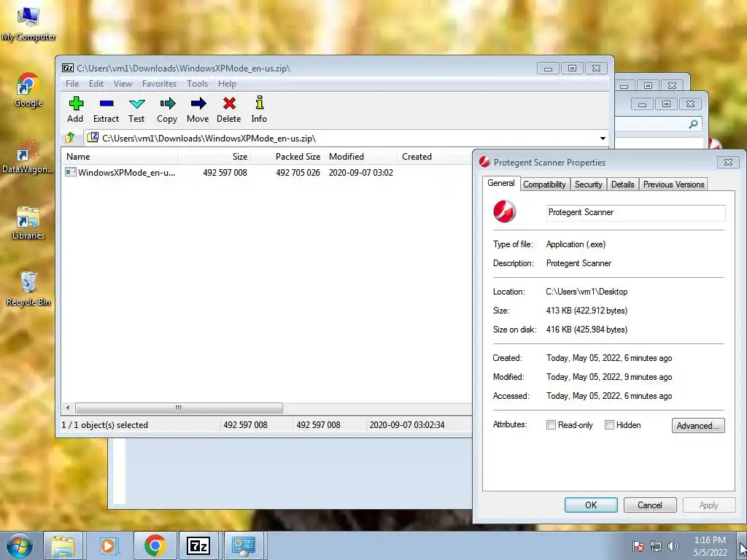747x560 pixels.
Task: Open the View menu
Action: pos(123,84)
